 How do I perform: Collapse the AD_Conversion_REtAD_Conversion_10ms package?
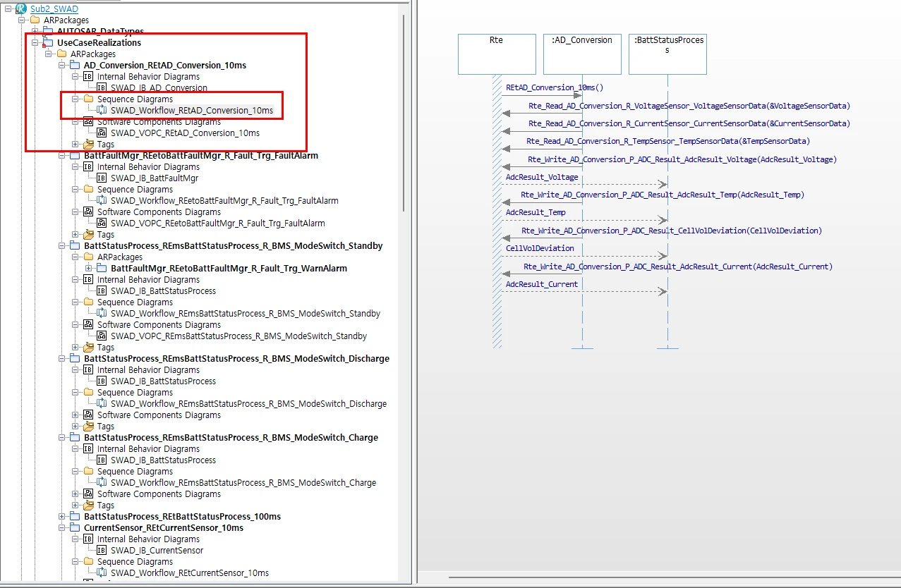[61, 66]
